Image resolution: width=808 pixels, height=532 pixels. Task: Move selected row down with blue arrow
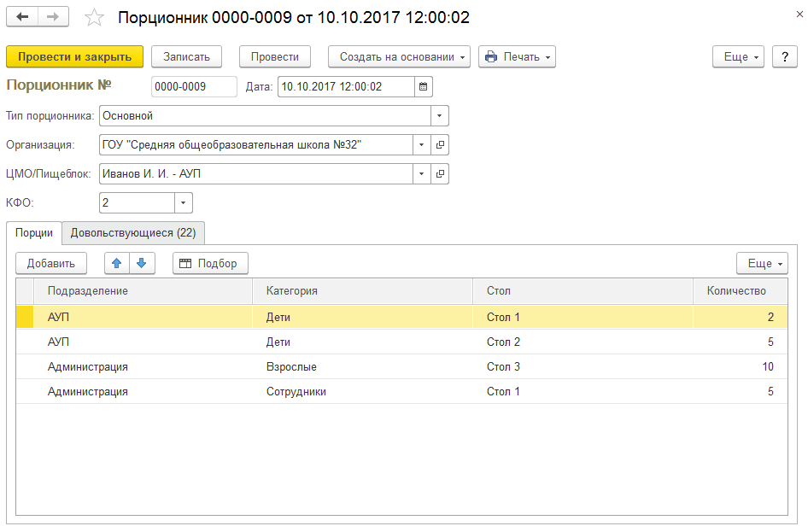tap(142, 263)
